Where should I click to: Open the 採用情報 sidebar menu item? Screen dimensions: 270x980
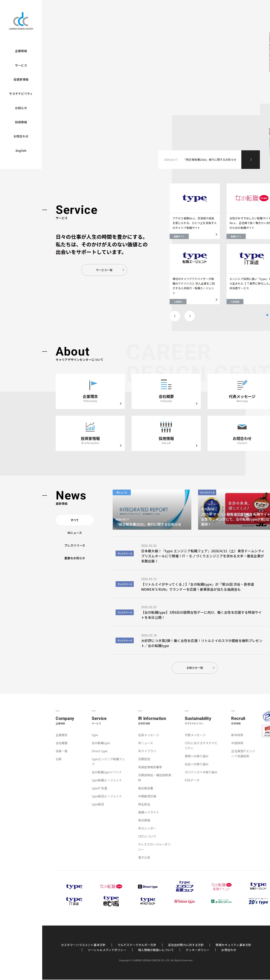click(x=21, y=122)
